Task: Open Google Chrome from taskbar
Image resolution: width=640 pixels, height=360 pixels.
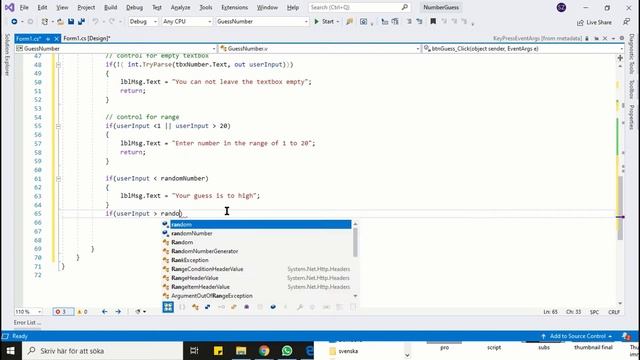Action: pos(264,351)
